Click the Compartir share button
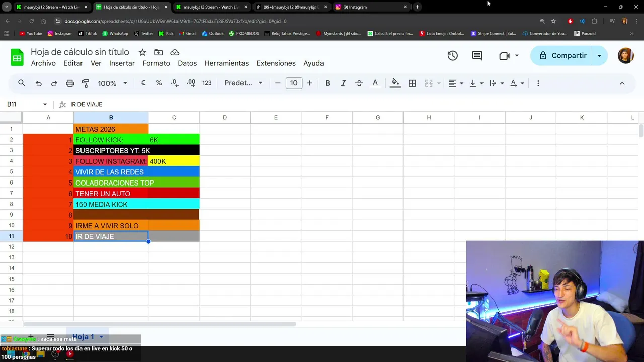Screen dimensions: 644x362 point(562,56)
